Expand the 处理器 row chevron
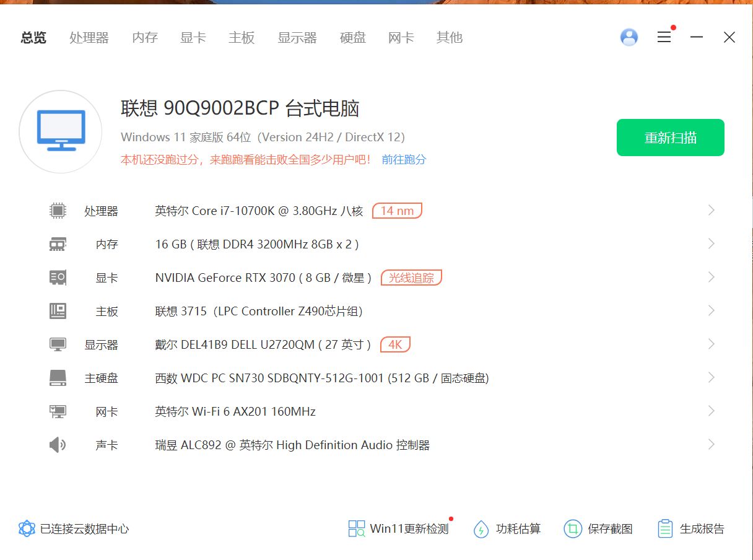 [x=712, y=211]
